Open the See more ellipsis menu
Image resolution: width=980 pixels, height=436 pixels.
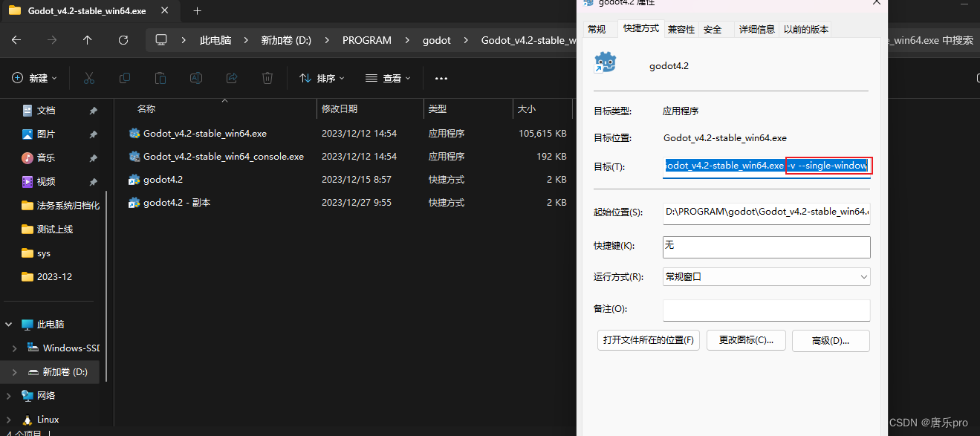coord(441,78)
